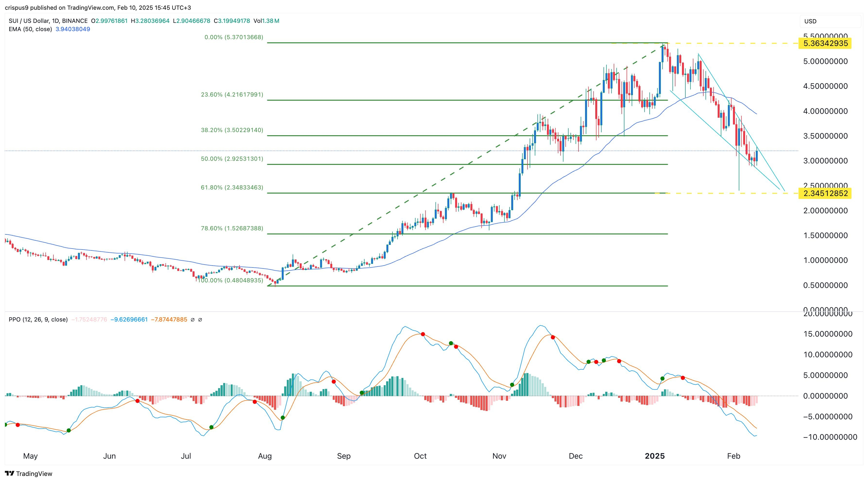Click the 50.00% Fibonacci retracement label
868x482 pixels.
pos(232,159)
